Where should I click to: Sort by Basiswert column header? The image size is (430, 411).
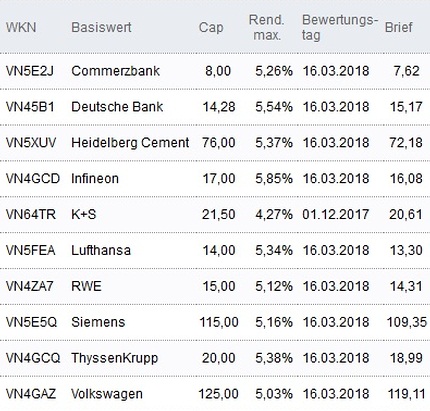(x=101, y=27)
